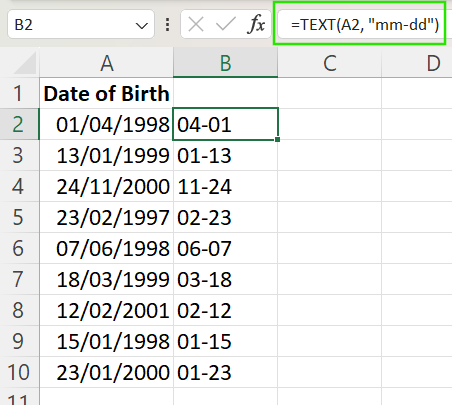The height and width of the screenshot is (405, 452).
Task: Select the column A header
Action: point(107,62)
